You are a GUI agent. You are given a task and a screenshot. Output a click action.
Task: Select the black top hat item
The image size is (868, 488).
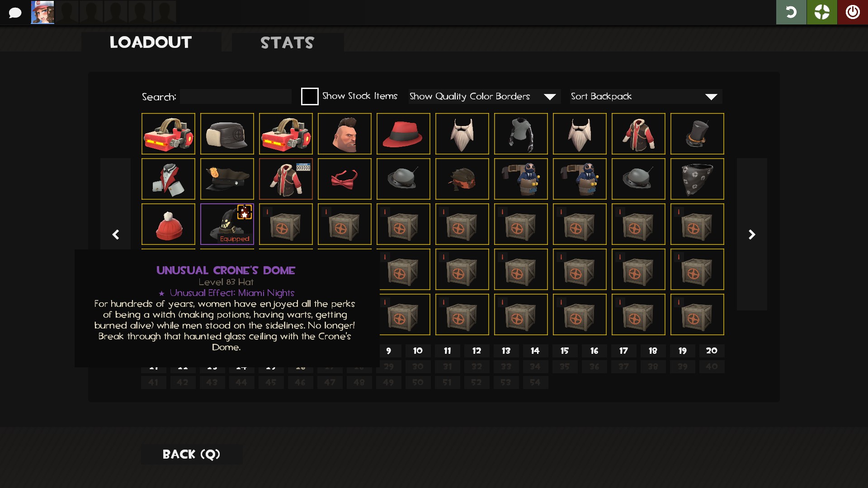(x=697, y=134)
